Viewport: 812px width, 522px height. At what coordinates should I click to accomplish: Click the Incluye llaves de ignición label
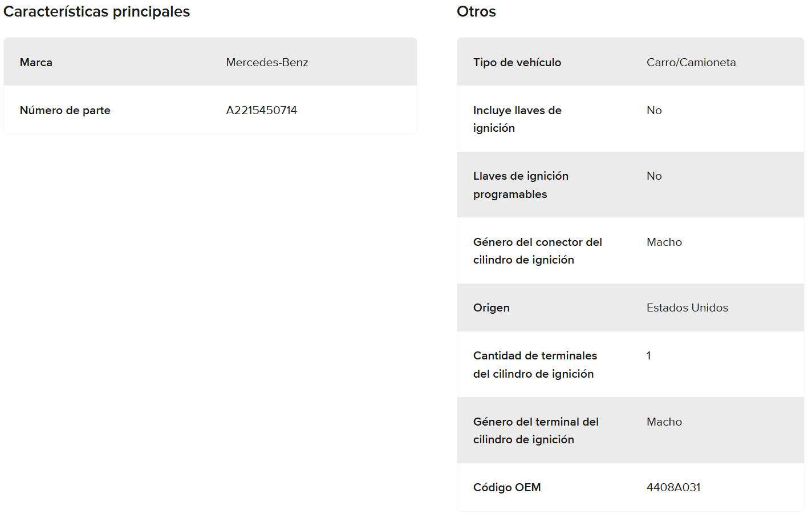point(517,119)
